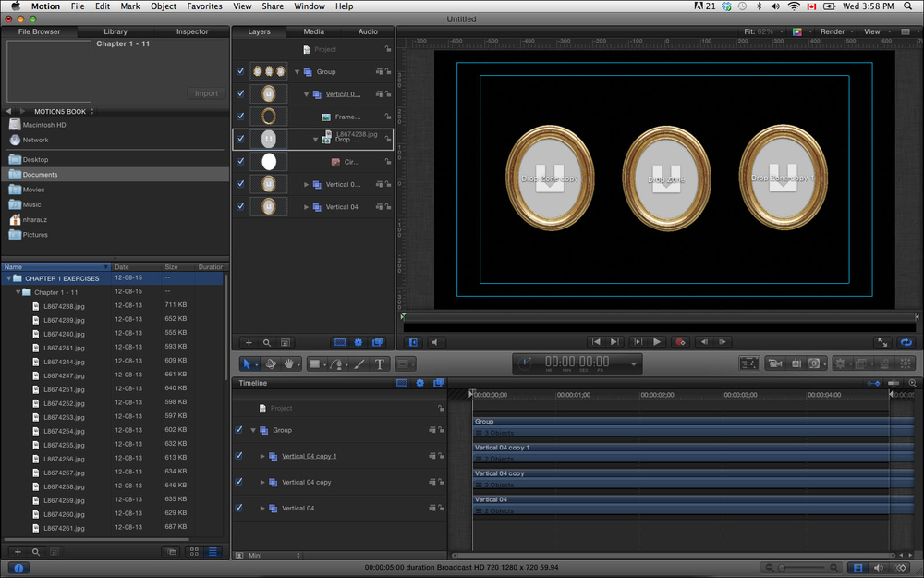The height and width of the screenshot is (578, 924).
Task: Disable Vertical 04 copy track in timeline
Action: [240, 482]
